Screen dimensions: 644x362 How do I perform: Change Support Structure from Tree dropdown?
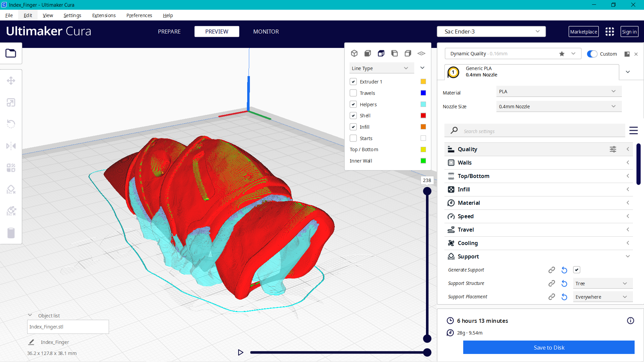tap(602, 283)
